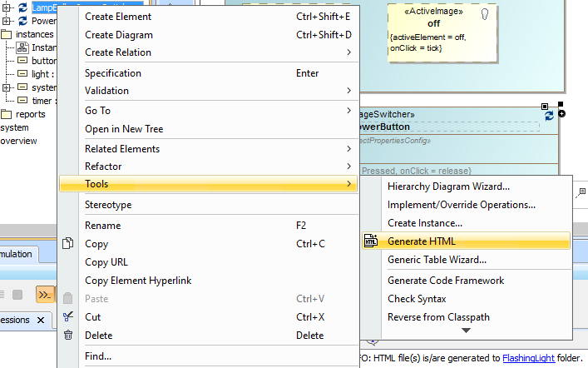
Task: Click the stop square in simulation toolbar
Action: pos(17,294)
